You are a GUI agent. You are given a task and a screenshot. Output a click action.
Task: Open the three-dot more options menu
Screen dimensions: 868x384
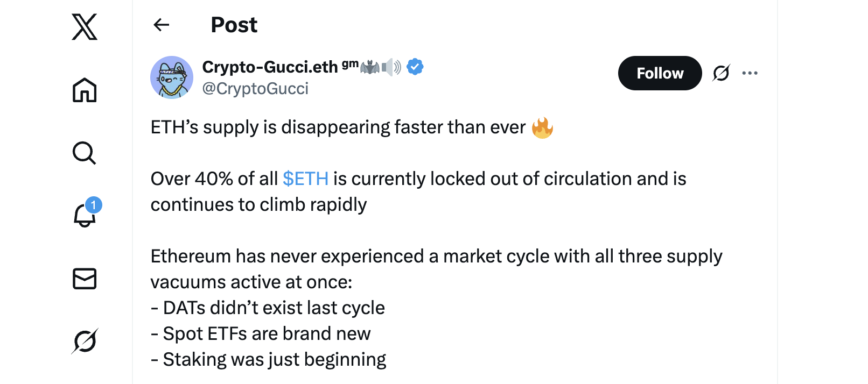(x=750, y=73)
